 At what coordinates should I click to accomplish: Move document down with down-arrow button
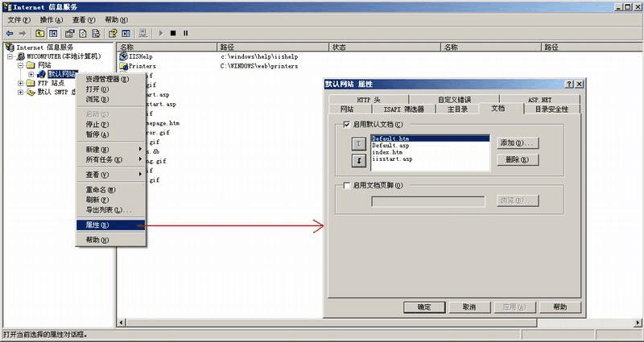click(x=359, y=159)
